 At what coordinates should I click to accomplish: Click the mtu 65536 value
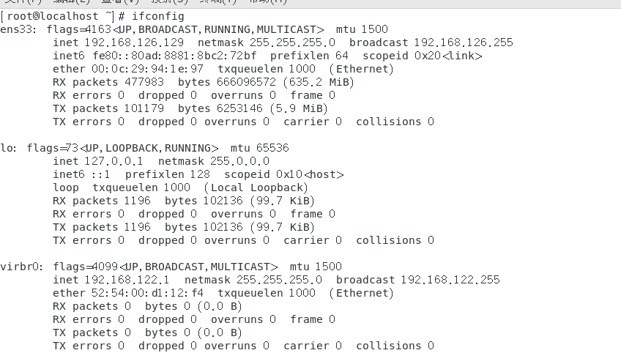click(x=260, y=148)
